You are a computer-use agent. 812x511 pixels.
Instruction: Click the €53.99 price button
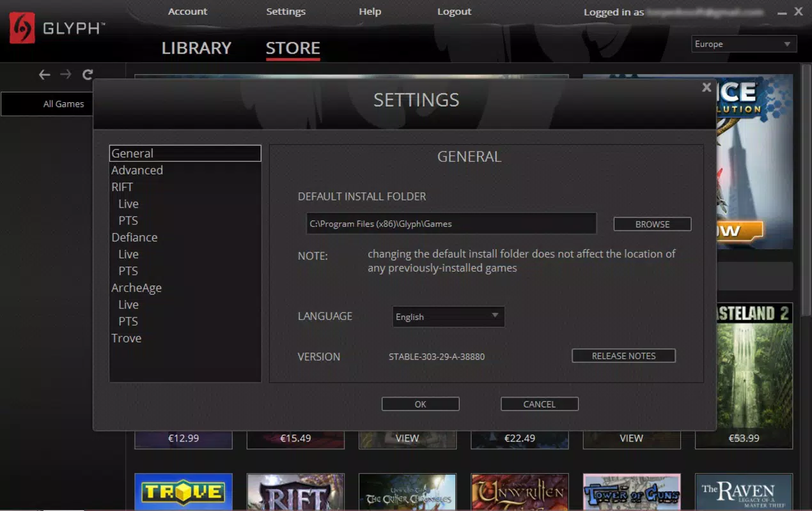[x=744, y=438]
